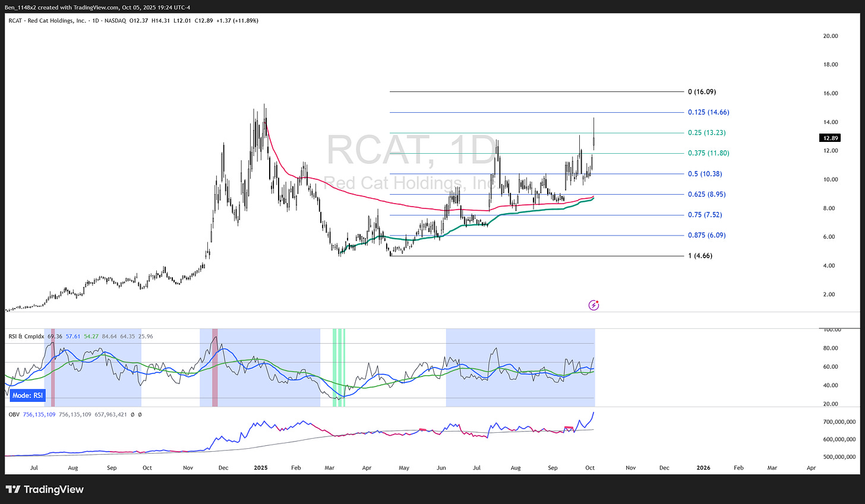
Task: Click the 16.00 price axis label
Action: [830, 93]
